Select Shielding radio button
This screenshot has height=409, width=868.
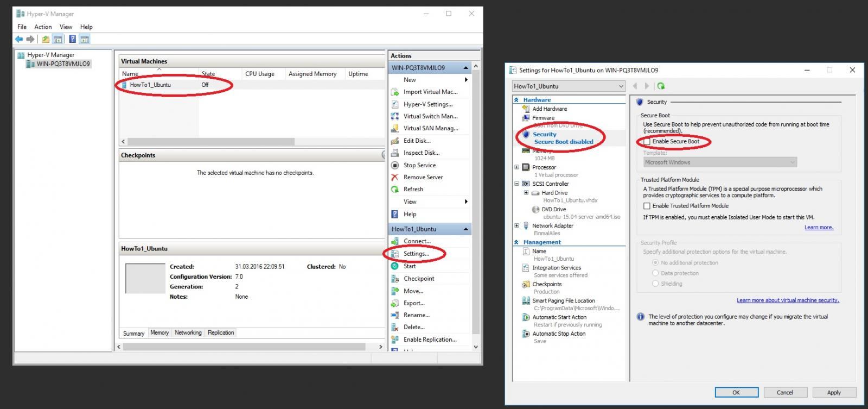655,284
